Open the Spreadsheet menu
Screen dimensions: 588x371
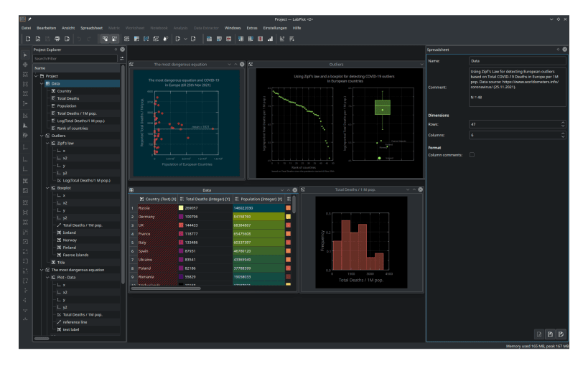91,28
